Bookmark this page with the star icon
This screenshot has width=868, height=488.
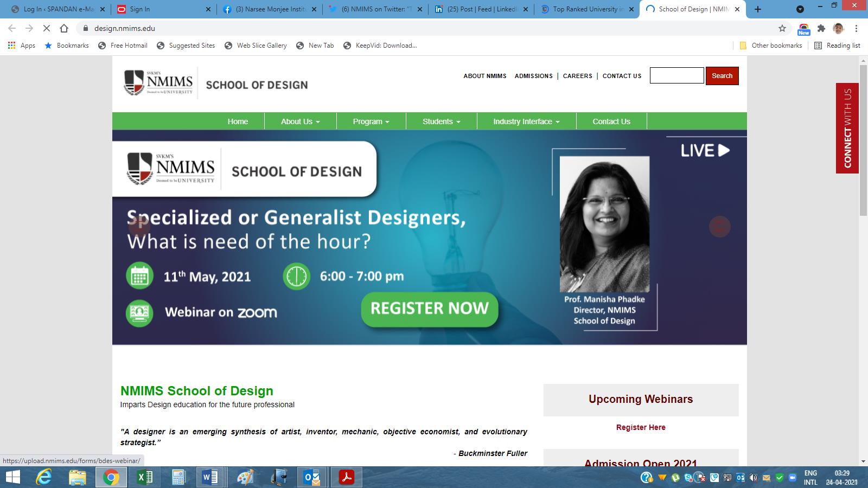[x=782, y=28]
